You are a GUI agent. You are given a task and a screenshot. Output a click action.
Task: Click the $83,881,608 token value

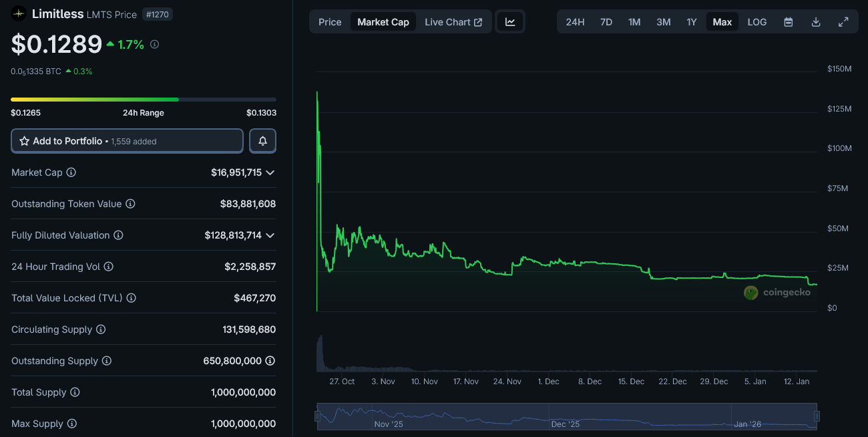[x=248, y=204]
